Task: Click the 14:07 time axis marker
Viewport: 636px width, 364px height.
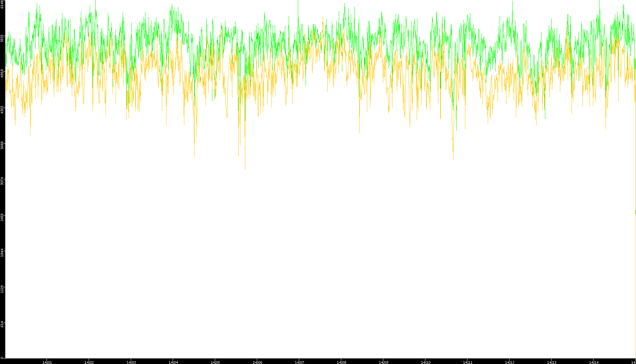Action: [x=299, y=362]
